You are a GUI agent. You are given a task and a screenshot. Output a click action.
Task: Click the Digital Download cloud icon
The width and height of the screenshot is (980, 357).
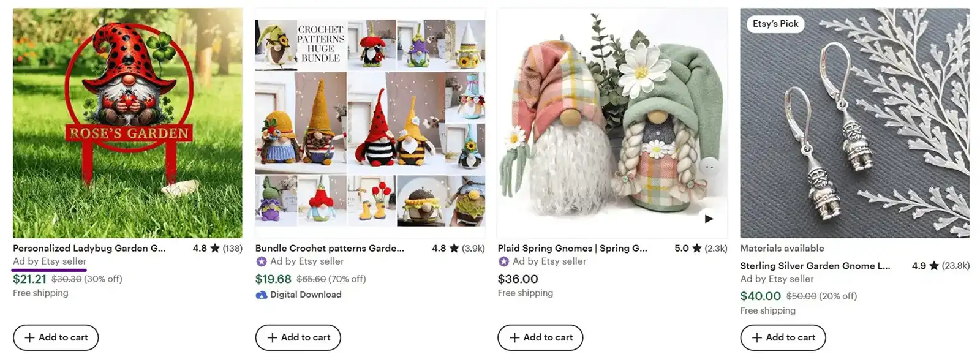pyautogui.click(x=260, y=295)
